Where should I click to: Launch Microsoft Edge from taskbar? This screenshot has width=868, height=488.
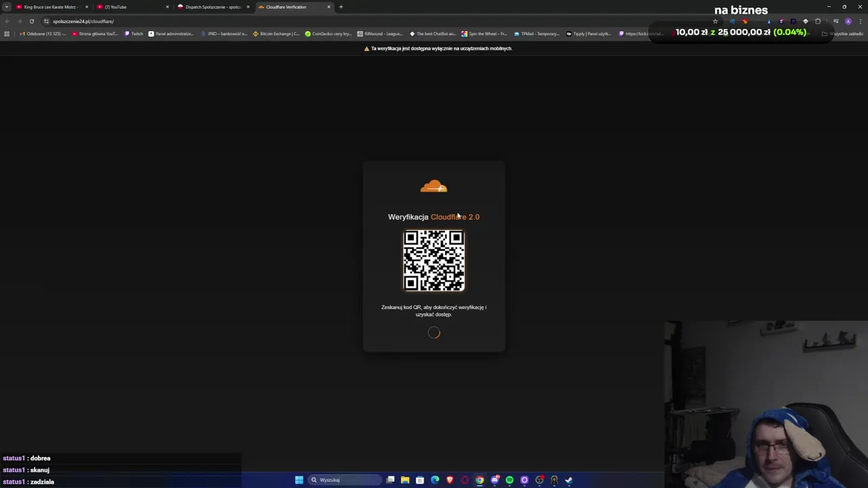click(435, 480)
